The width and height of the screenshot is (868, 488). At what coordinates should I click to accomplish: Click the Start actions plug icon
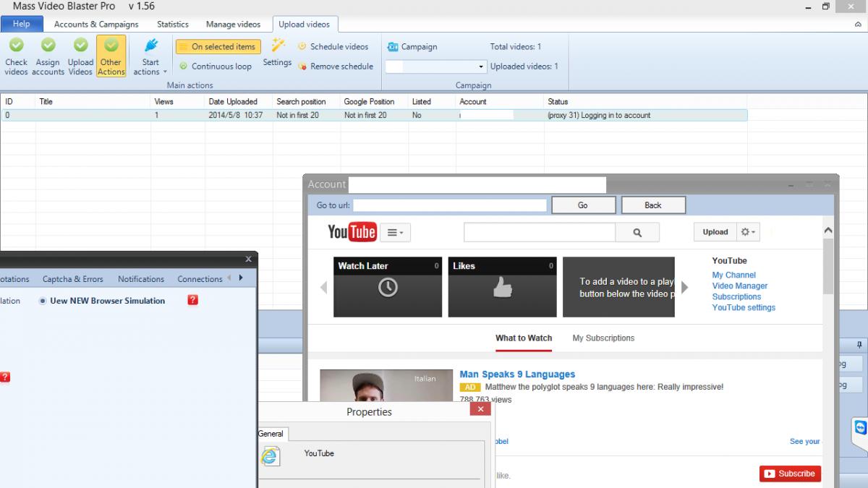point(150,46)
